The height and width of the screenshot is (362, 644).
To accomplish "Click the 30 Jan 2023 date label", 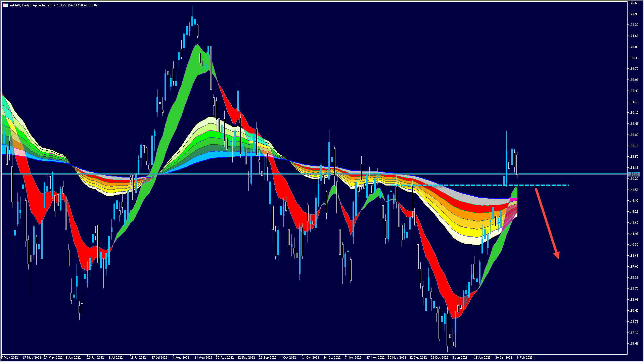I will coord(504,358).
